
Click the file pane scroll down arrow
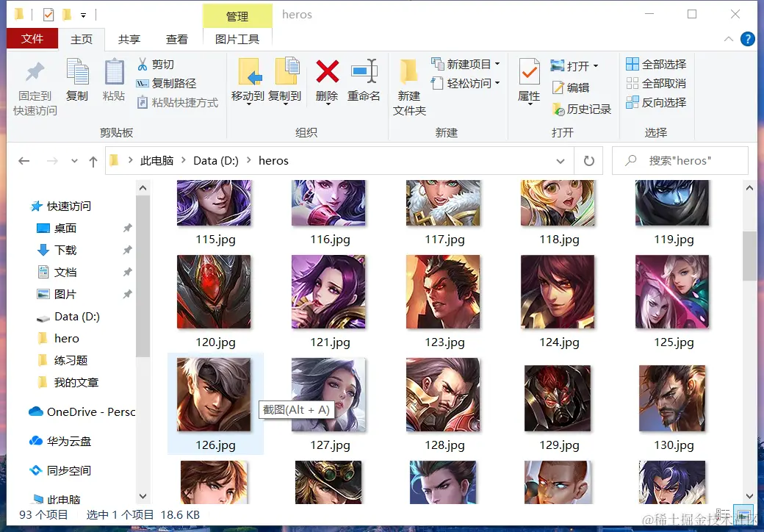pos(749,497)
